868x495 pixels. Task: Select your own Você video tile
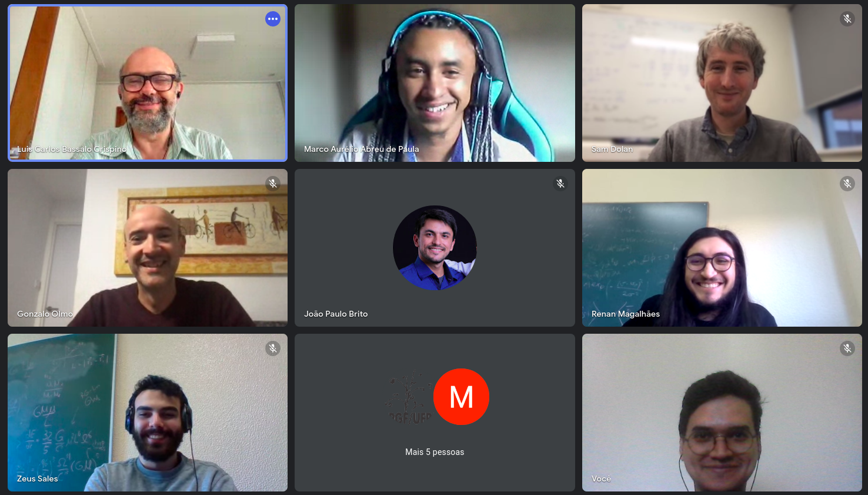pos(722,413)
